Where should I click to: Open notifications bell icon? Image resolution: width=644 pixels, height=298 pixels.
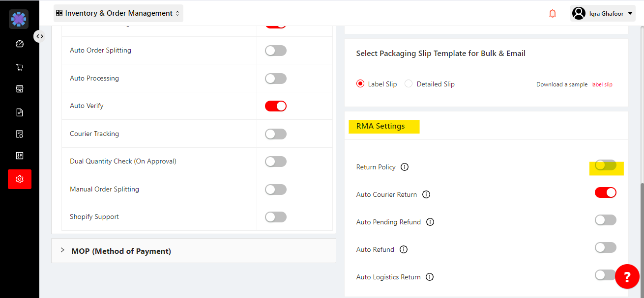click(x=553, y=13)
